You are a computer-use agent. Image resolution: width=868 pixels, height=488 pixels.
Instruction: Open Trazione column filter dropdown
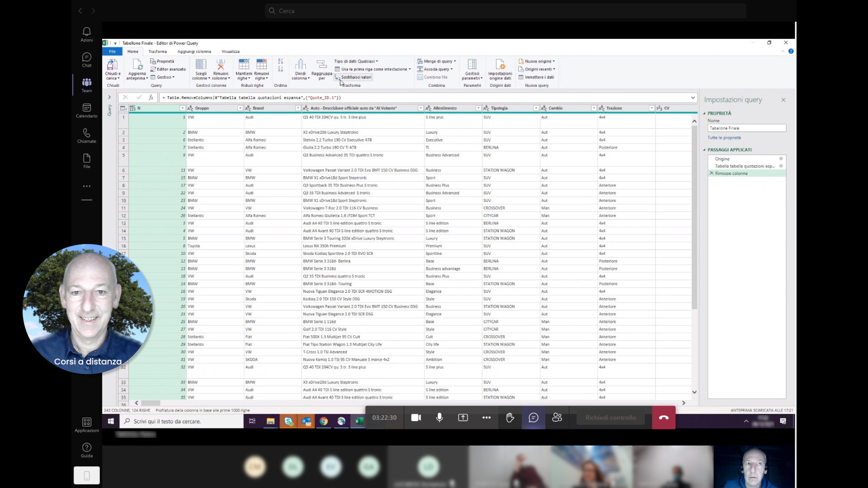[x=651, y=108]
